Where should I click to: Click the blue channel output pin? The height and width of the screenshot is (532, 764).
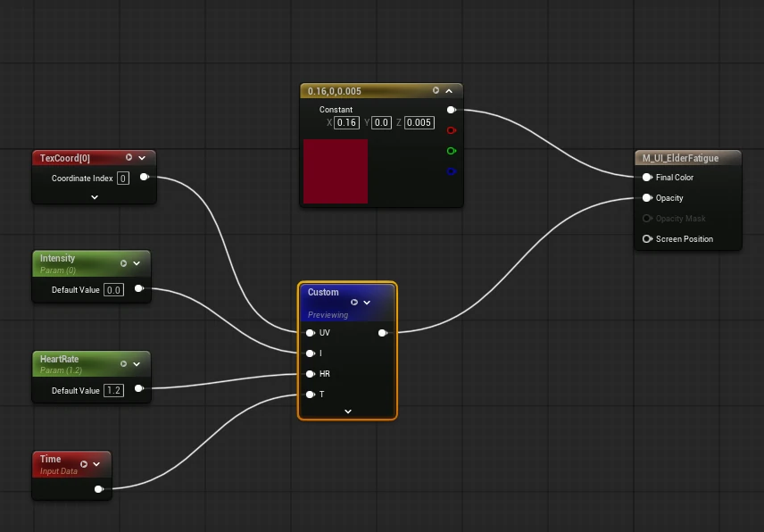click(452, 171)
